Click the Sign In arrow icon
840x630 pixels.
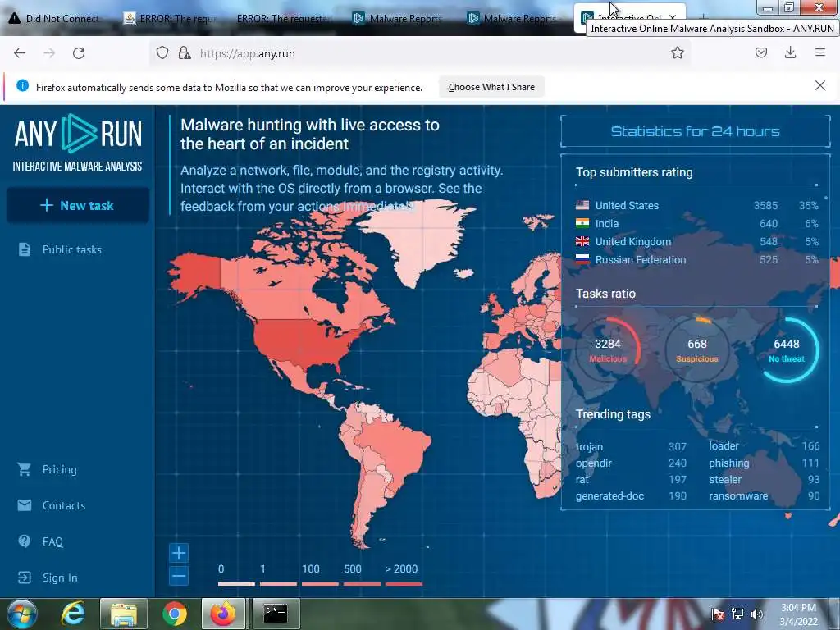coord(25,577)
